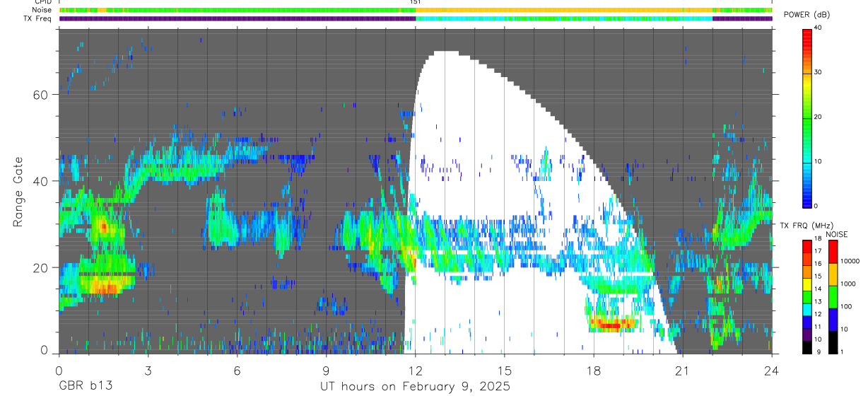Click the 'TX Freq' row label at top left

point(39,18)
